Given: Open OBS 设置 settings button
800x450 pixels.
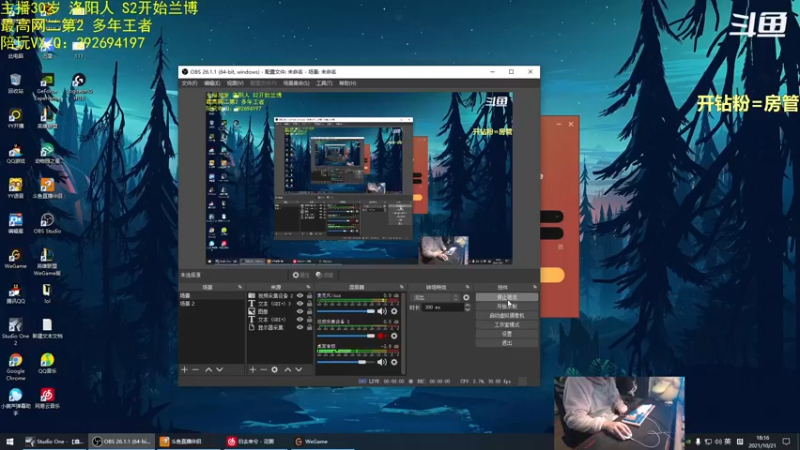Looking at the screenshot, I should pos(507,334).
